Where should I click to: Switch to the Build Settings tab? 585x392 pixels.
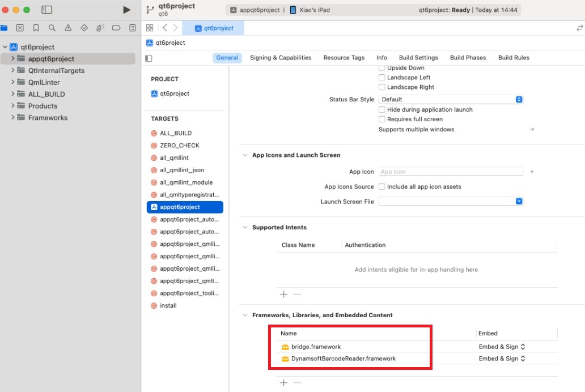click(418, 58)
